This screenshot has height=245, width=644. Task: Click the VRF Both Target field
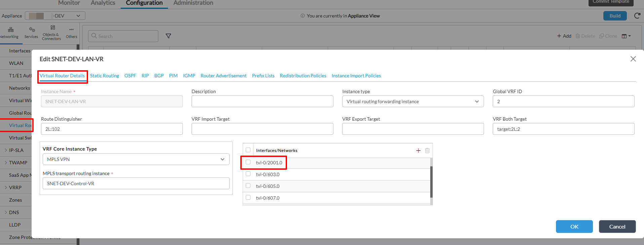(563, 129)
